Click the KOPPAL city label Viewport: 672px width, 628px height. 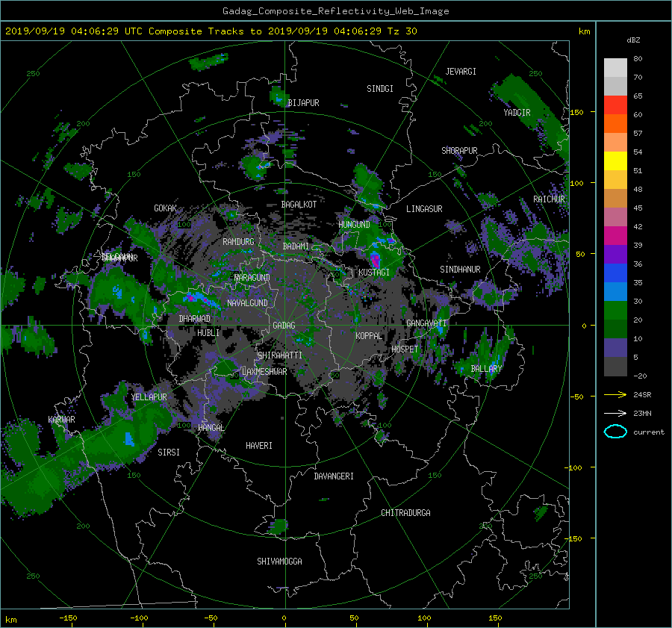point(369,336)
